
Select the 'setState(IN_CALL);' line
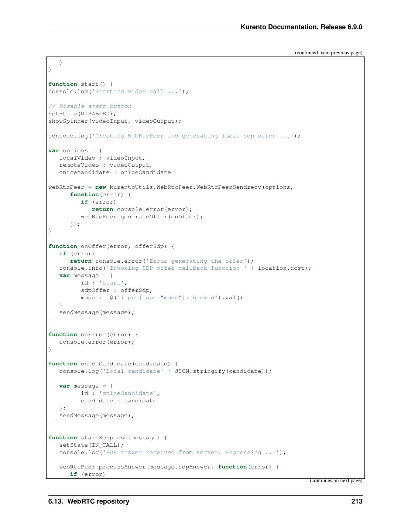[x=92, y=445]
